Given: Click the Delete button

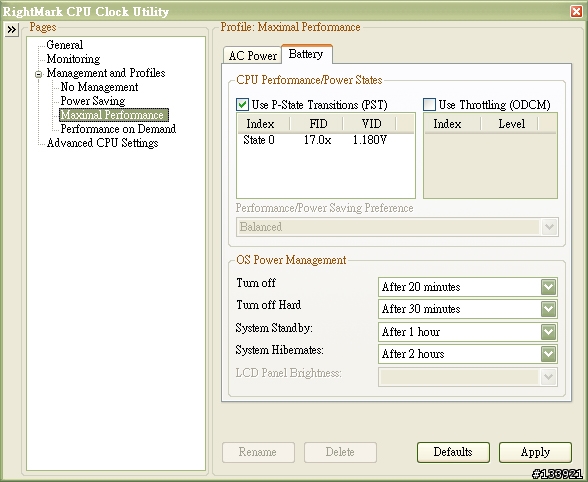Looking at the screenshot, I should point(340,452).
